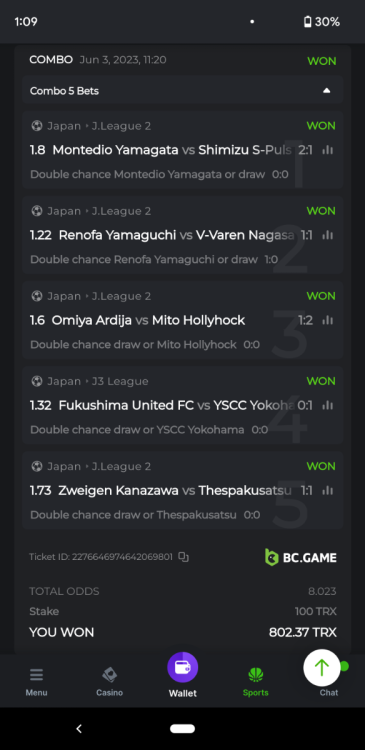Copy the ticket ID number
The height and width of the screenshot is (750, 365).
tap(184, 557)
